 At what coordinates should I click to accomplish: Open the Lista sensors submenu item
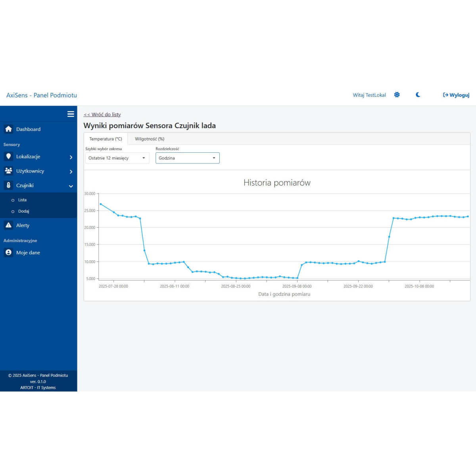pos(22,200)
